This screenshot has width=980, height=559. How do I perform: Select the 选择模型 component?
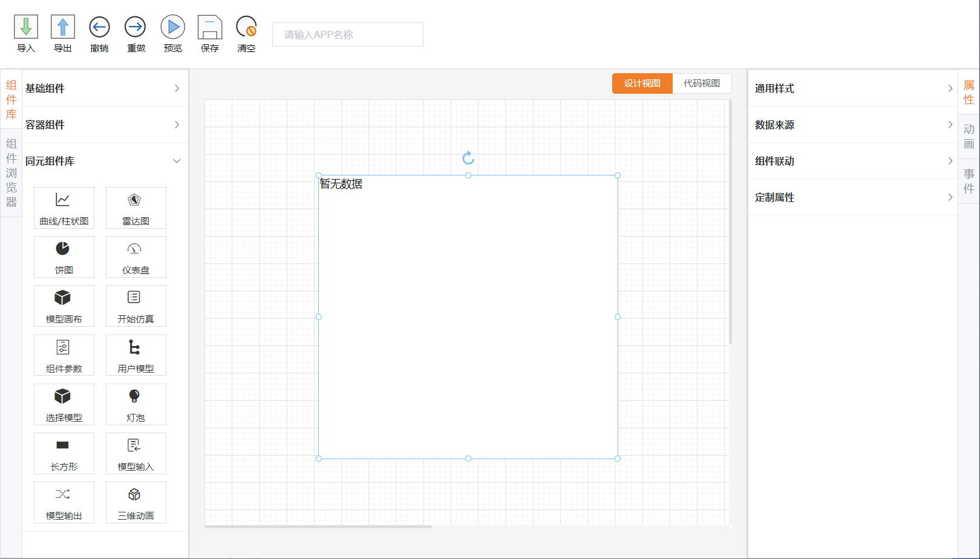coord(64,404)
